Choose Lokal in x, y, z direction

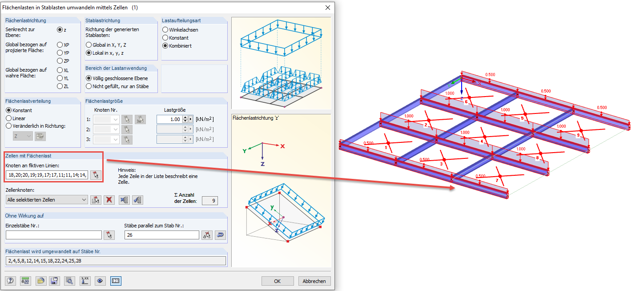(x=89, y=53)
